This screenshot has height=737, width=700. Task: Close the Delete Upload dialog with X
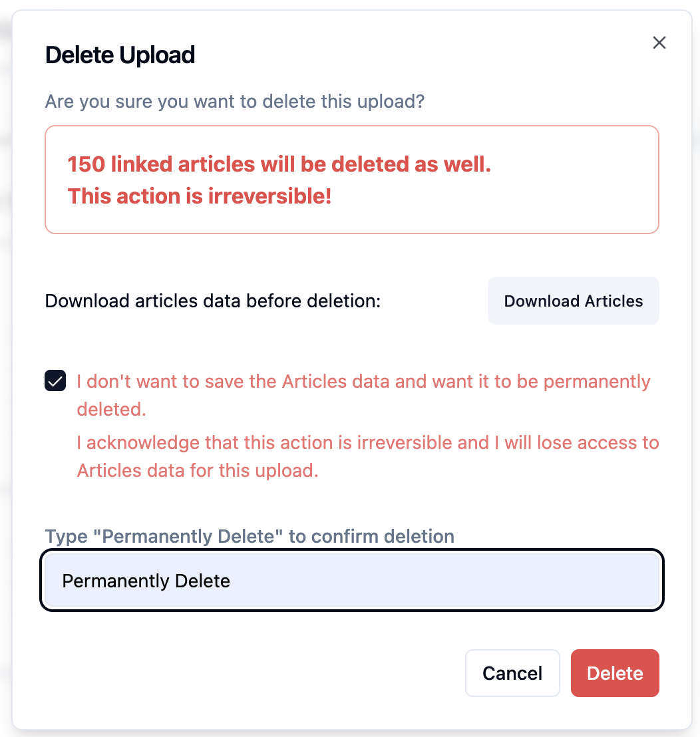pos(659,43)
